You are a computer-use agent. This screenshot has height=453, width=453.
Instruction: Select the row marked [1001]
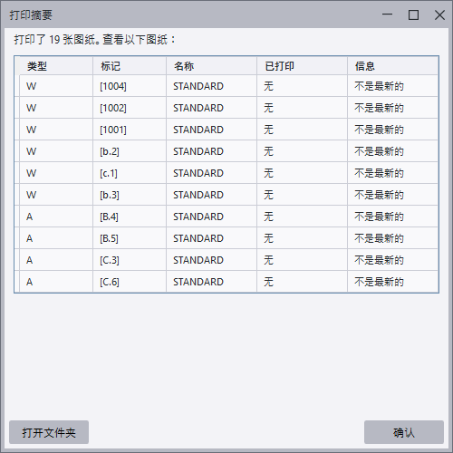pyautogui.click(x=229, y=130)
